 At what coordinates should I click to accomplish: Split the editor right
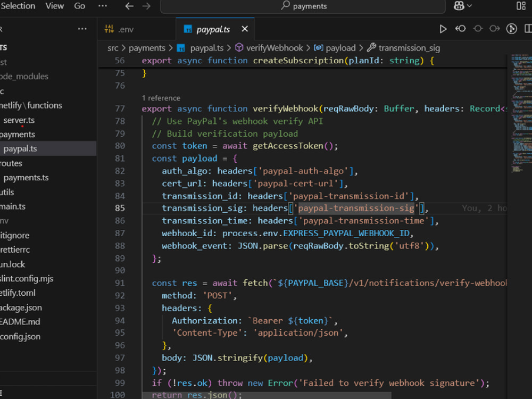(528, 29)
